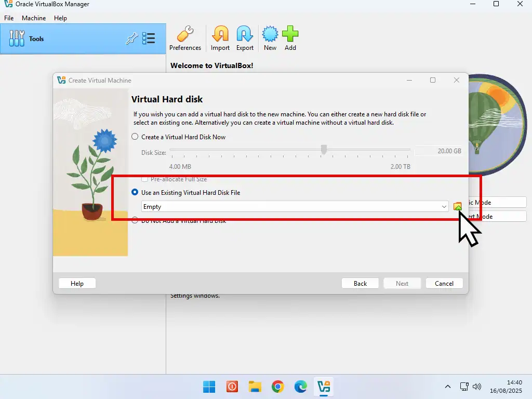Open the File menu
Viewport: 532px width, 399px height.
click(9, 18)
